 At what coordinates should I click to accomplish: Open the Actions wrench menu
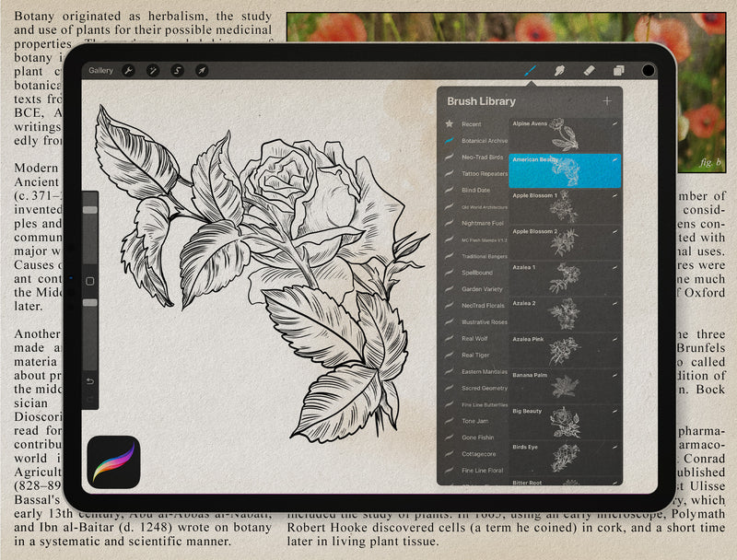click(129, 70)
